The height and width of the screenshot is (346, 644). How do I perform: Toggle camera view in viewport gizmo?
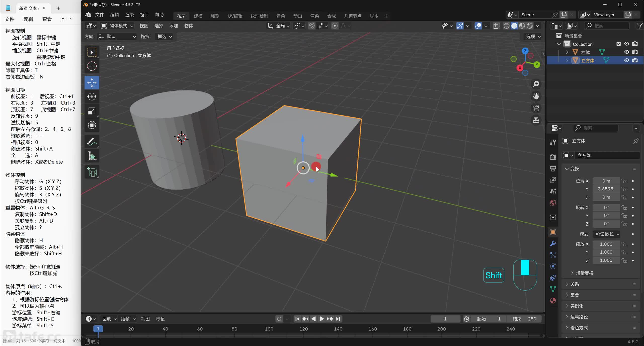536,108
